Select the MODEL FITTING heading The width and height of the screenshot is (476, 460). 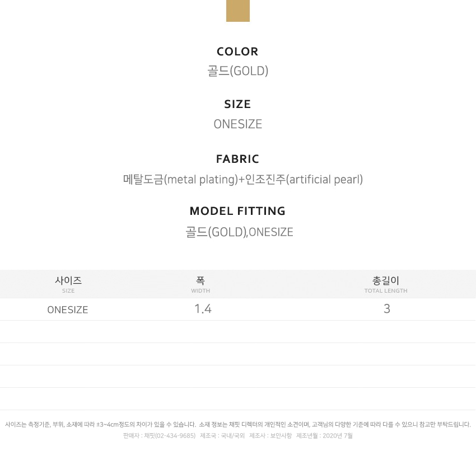pos(237,211)
